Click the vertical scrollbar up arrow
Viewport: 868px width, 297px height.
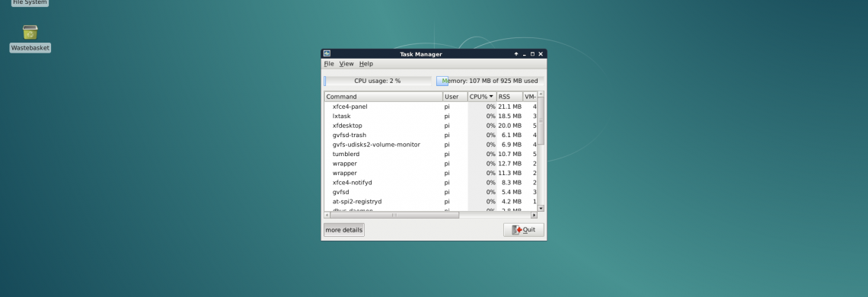541,94
